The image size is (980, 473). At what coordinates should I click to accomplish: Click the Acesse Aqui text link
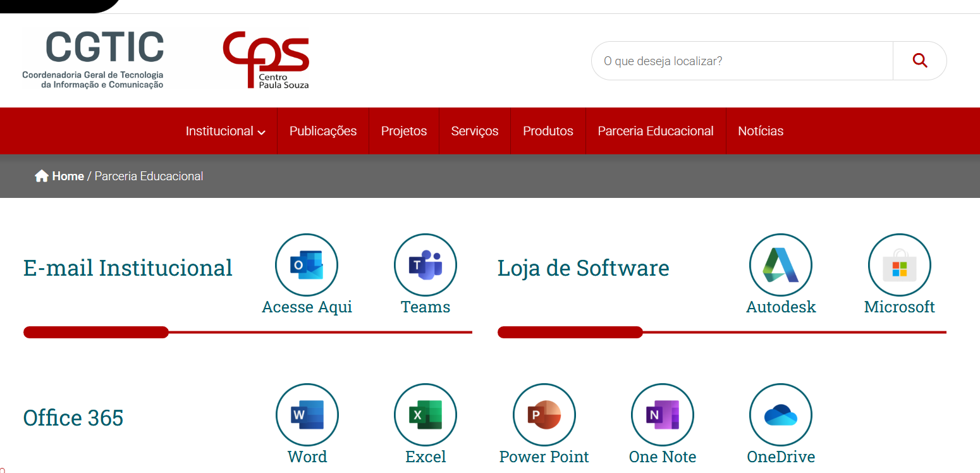tap(307, 307)
